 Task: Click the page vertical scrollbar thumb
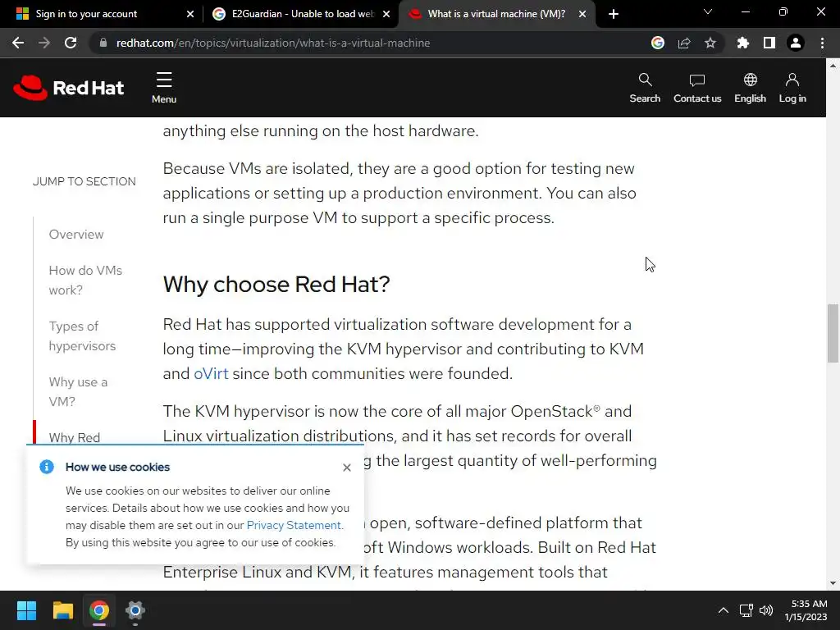(833, 333)
